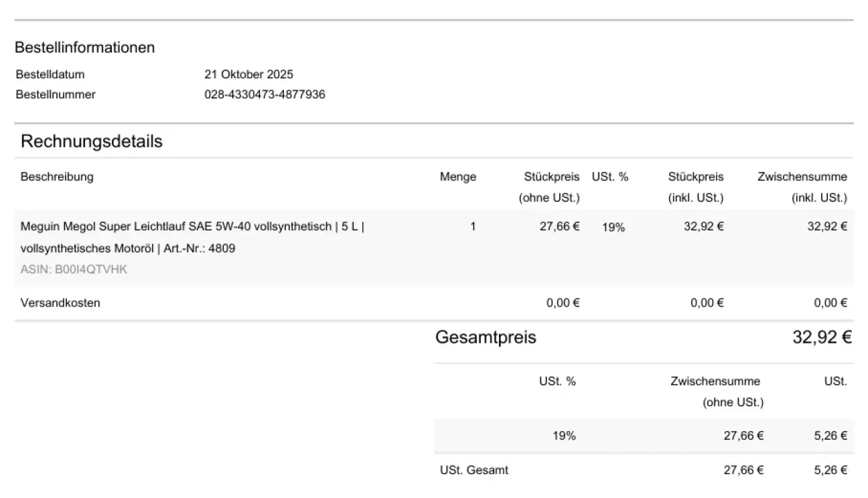Click the Zwischensumme (inkl. USt.) column header
The width and height of the screenshot is (868, 498).
pos(802,187)
